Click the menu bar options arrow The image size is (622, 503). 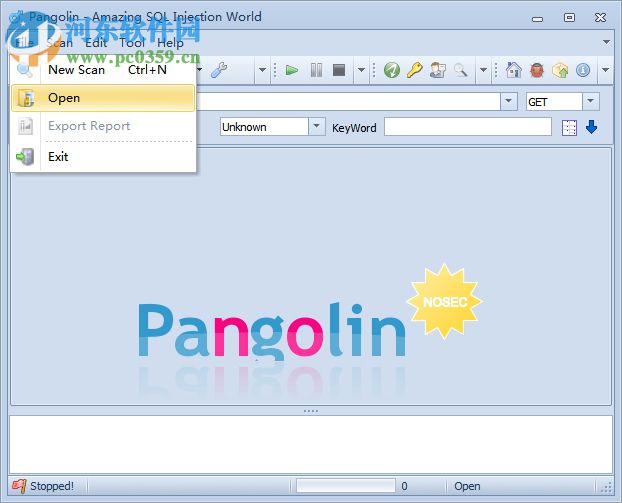click(x=606, y=42)
